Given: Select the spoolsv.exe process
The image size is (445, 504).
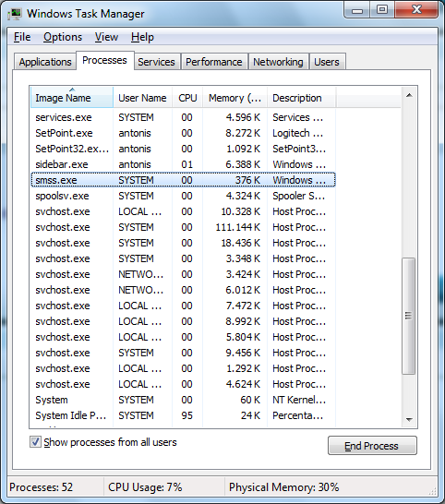Looking at the screenshot, I should coord(183,196).
